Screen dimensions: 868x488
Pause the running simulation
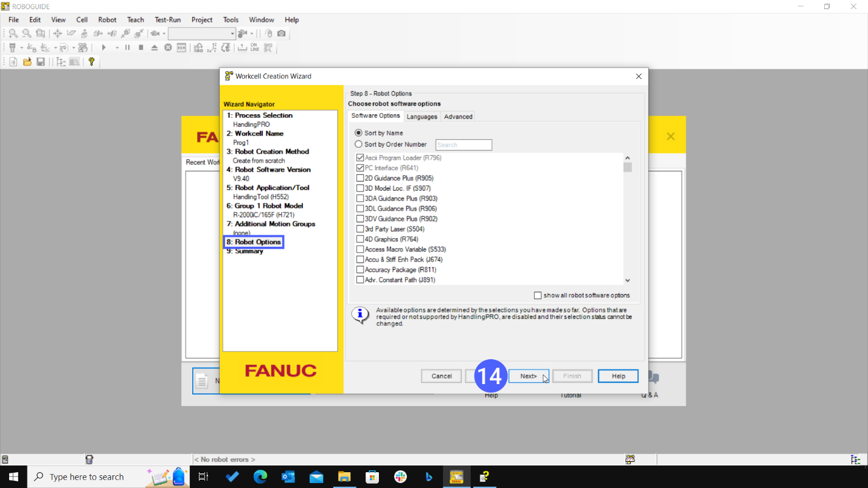[127, 47]
